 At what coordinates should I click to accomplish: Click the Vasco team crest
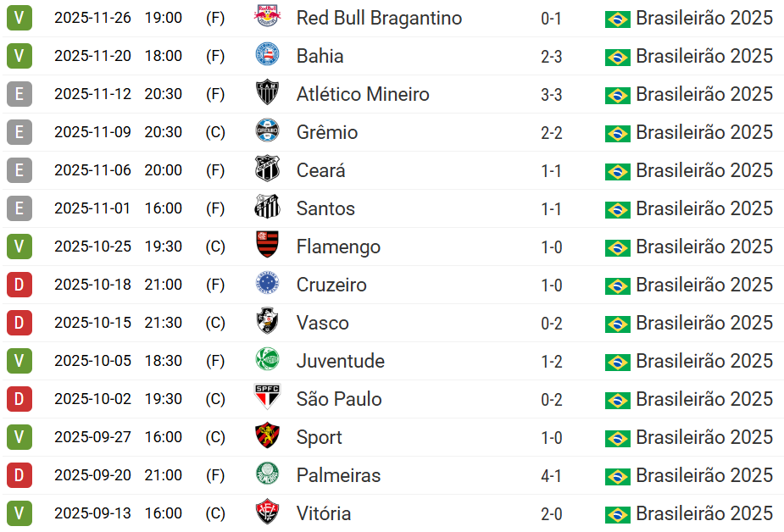pyautogui.click(x=267, y=322)
